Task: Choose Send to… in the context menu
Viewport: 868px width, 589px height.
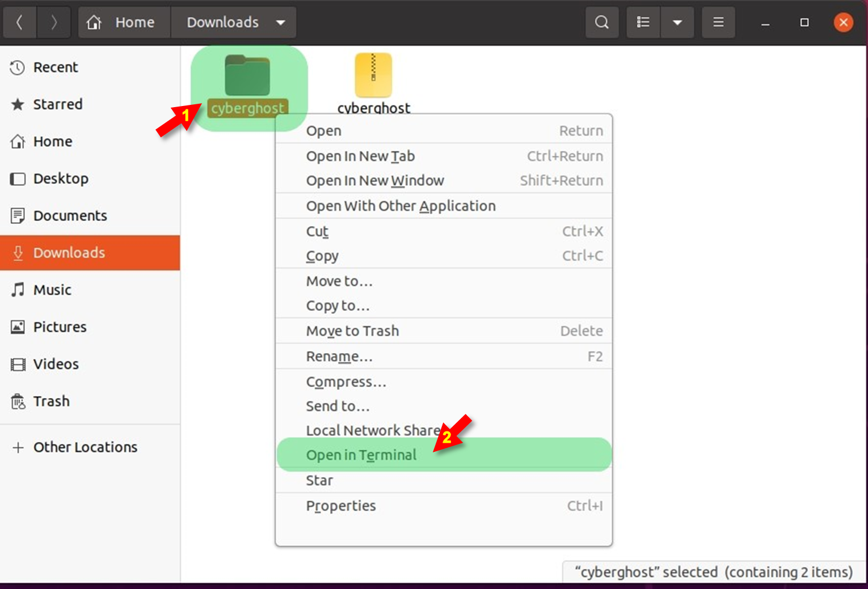Action: click(x=444, y=406)
